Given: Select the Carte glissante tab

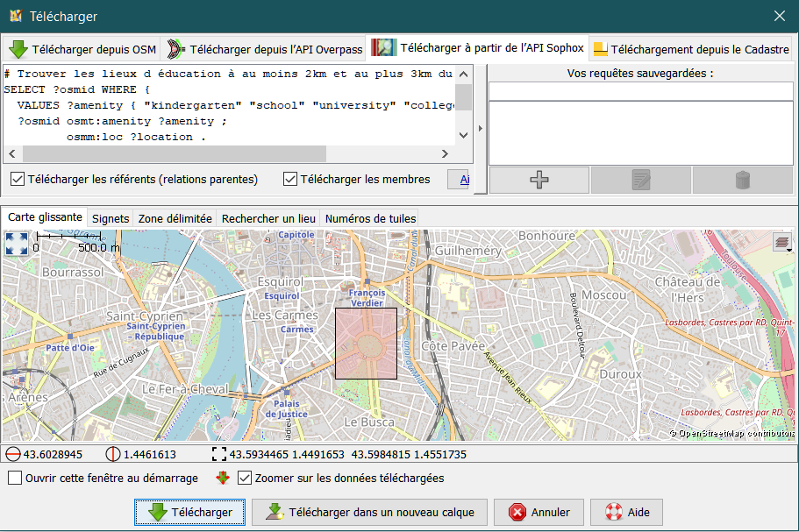Looking at the screenshot, I should 45,217.
